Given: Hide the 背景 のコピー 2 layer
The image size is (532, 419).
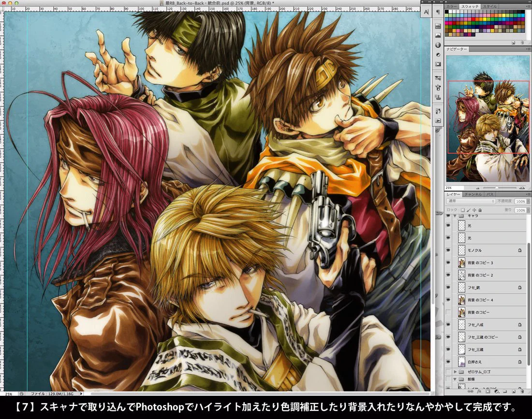Looking at the screenshot, I should click(x=448, y=275).
